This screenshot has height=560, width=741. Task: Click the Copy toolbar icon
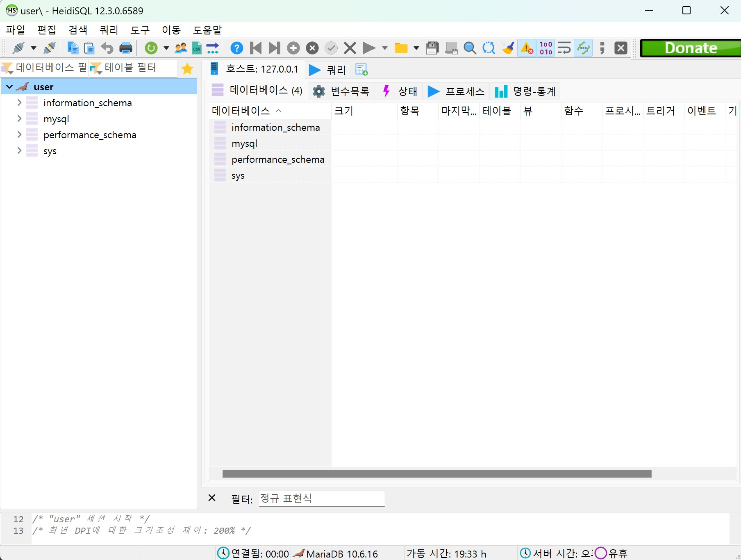click(73, 48)
